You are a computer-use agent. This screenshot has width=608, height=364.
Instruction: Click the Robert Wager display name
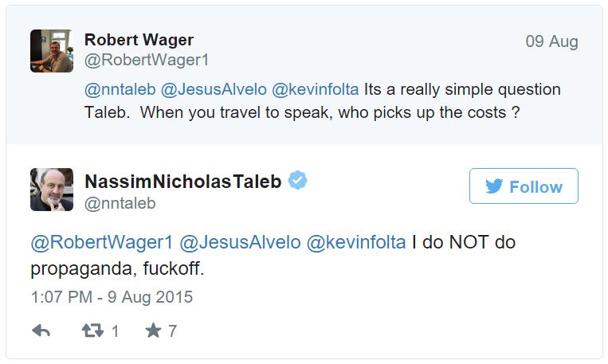pos(139,40)
